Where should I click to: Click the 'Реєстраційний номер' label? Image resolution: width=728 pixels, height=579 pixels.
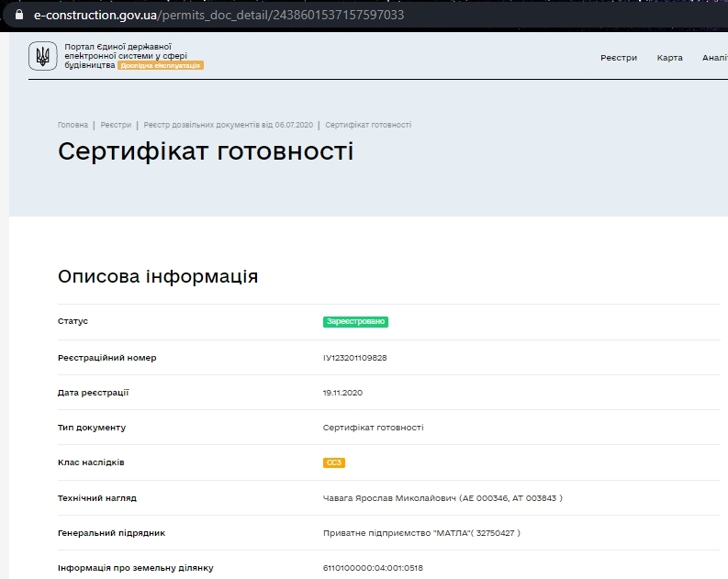[x=106, y=358]
